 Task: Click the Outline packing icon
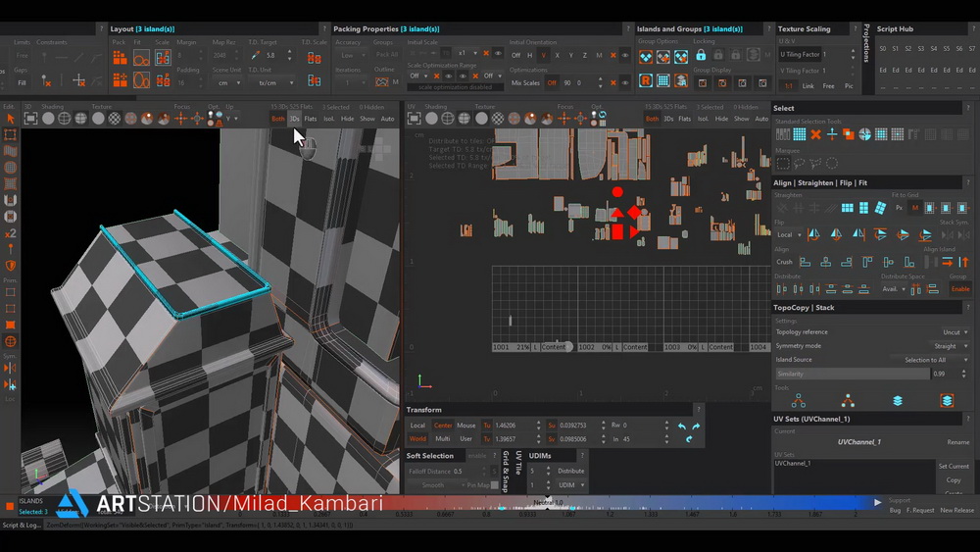point(381,82)
